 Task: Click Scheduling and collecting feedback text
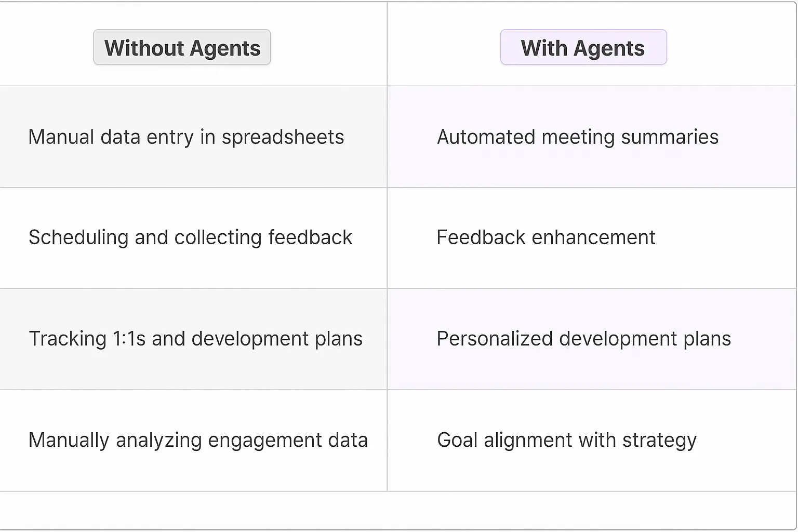(x=190, y=237)
